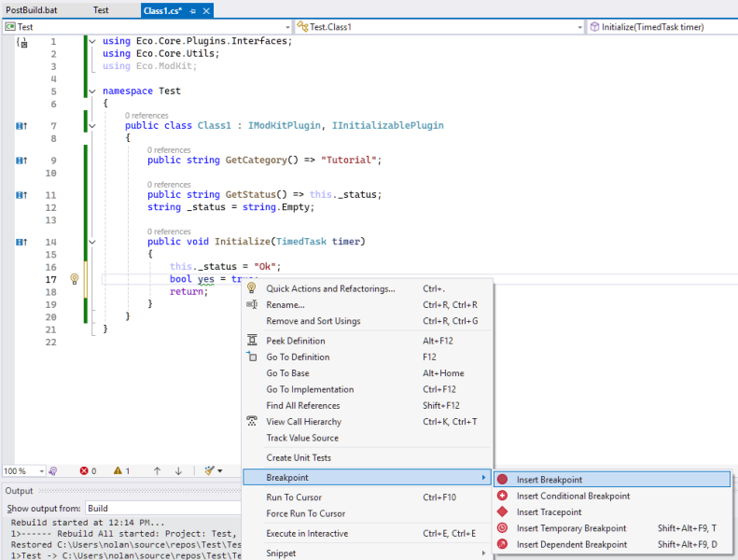Collapse the using directives block on line 1

pos(92,41)
